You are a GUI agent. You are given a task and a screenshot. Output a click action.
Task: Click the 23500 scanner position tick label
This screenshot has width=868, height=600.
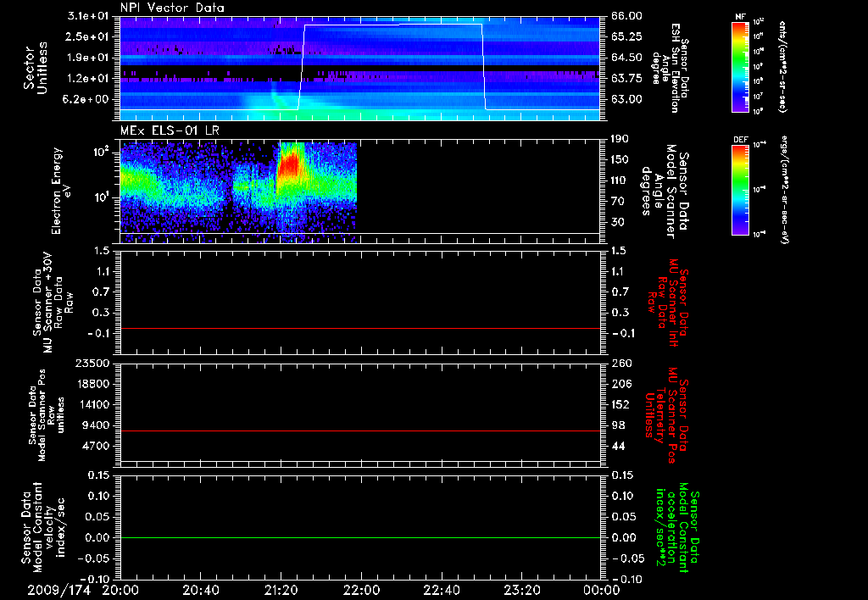click(x=93, y=363)
